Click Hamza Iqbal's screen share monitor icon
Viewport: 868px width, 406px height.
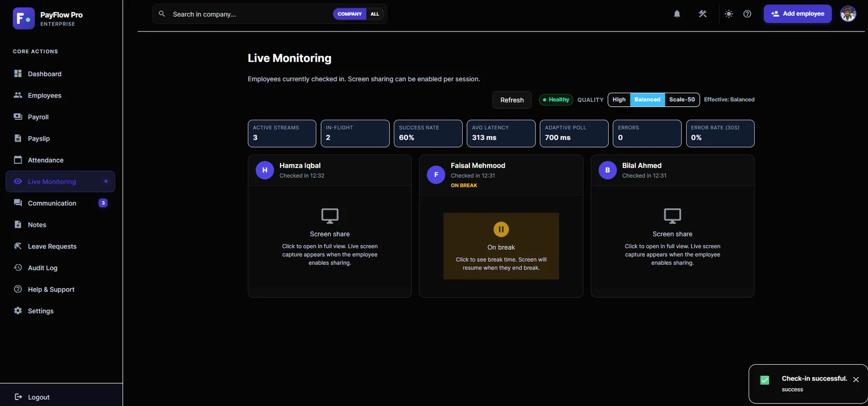[x=330, y=216]
